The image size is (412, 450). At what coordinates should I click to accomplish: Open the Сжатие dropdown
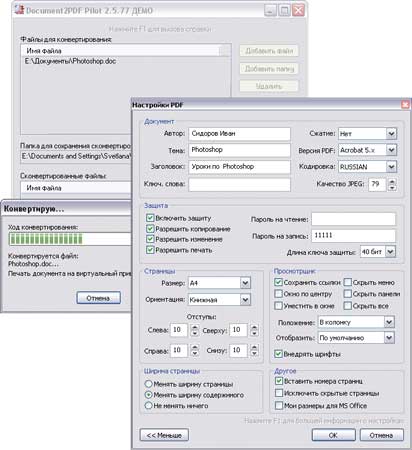click(x=391, y=134)
